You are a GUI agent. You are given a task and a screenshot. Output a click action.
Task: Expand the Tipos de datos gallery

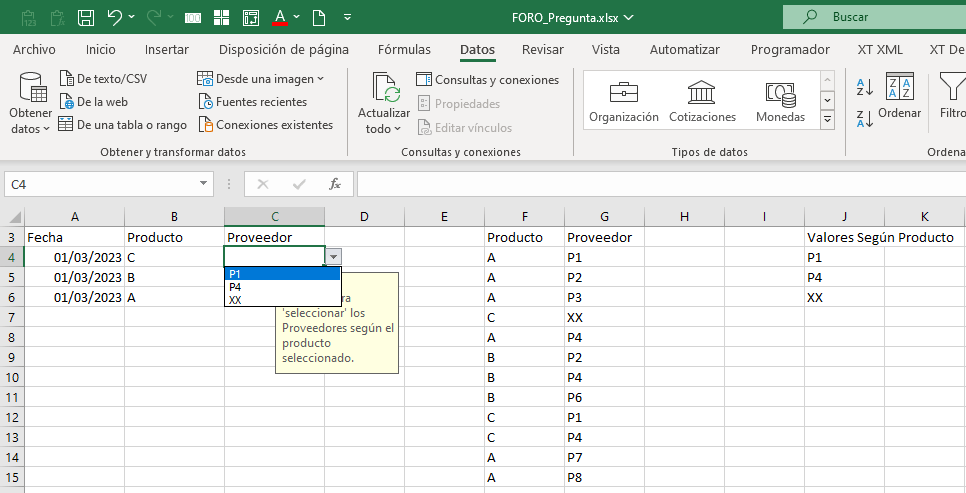[827, 120]
